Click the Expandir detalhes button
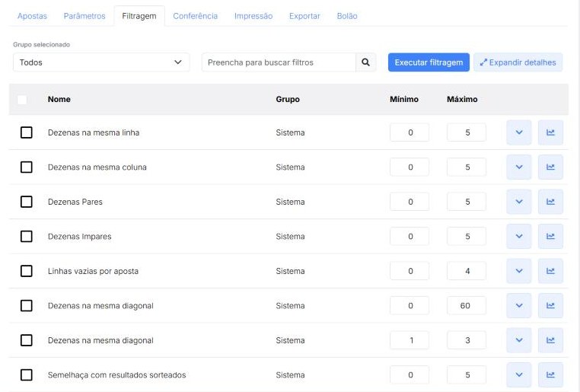The width and height of the screenshot is (580, 392). [518, 62]
